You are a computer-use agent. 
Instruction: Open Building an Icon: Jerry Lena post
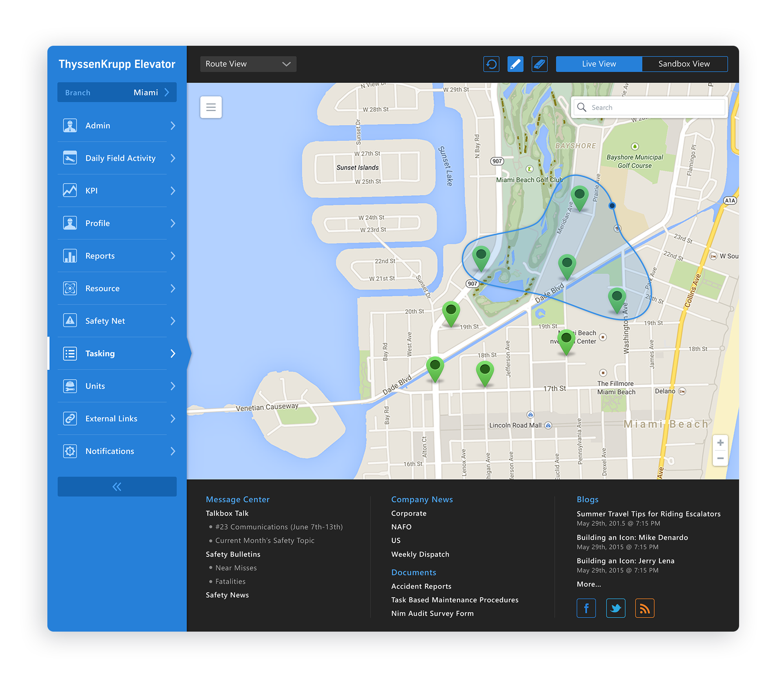tap(626, 561)
